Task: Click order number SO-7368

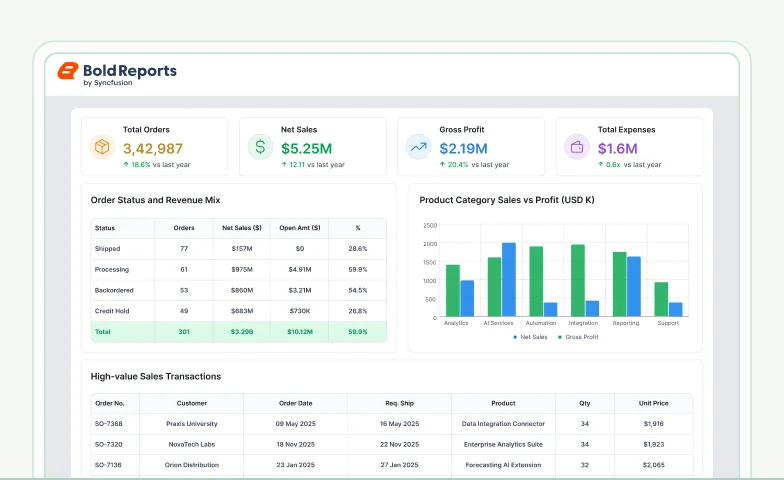Action: coord(108,424)
